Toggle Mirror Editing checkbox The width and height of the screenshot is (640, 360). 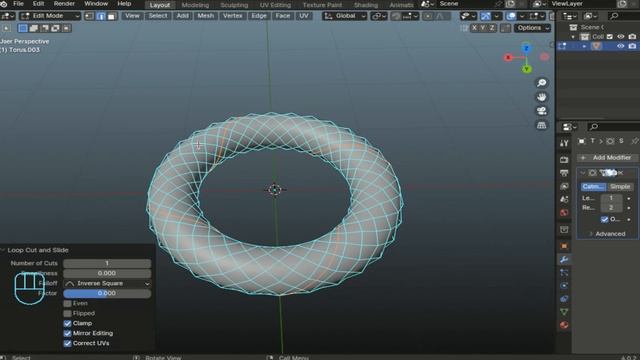coord(68,333)
